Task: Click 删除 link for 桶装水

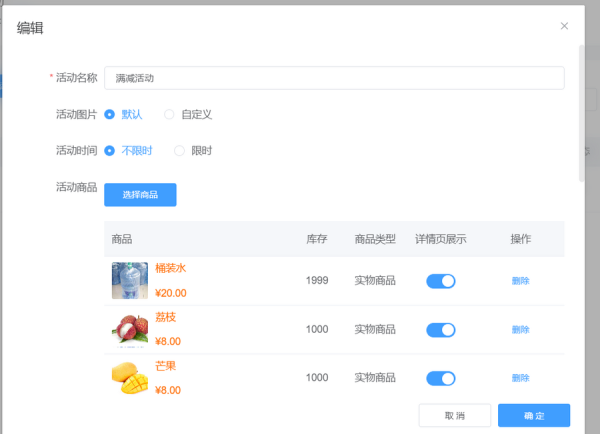Action: [520, 281]
